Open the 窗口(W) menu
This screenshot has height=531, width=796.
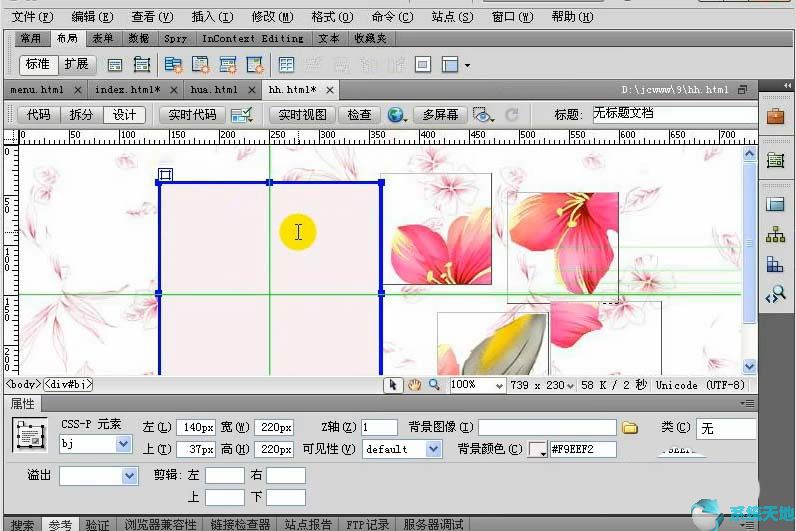click(512, 17)
